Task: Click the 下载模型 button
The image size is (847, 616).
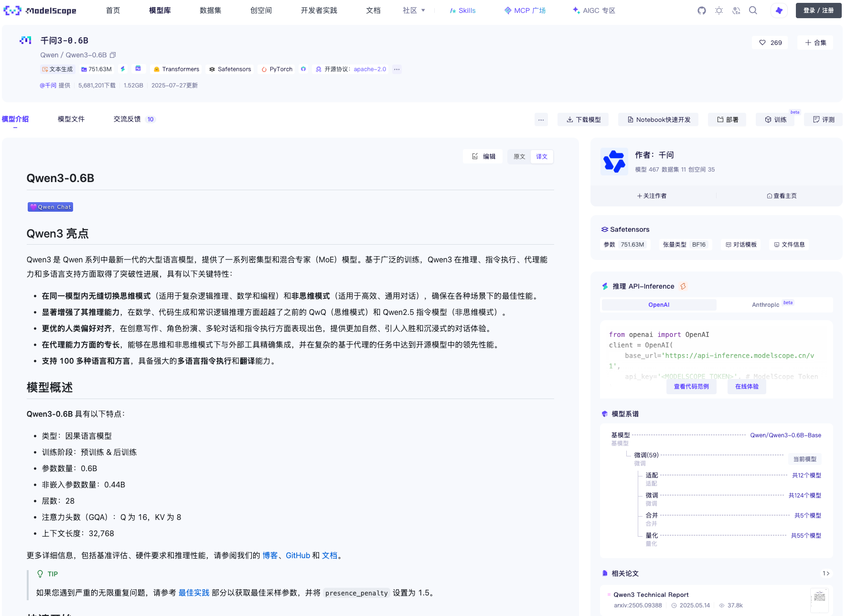Action: (583, 120)
